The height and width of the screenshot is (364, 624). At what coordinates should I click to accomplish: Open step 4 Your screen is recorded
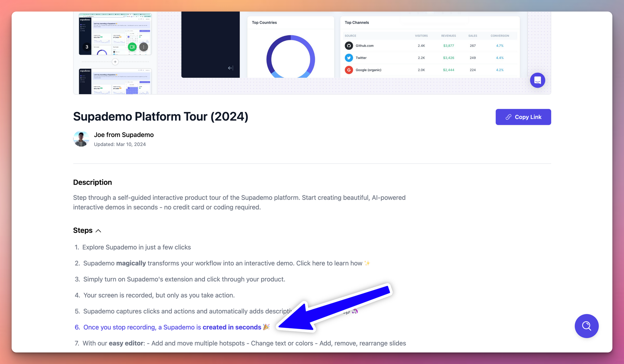tap(155, 295)
